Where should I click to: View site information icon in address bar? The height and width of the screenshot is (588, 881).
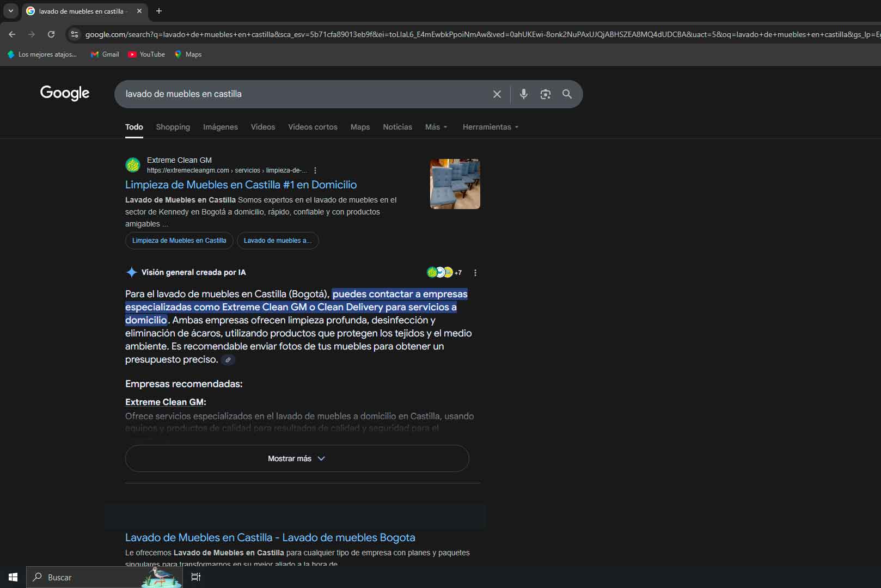coord(75,34)
